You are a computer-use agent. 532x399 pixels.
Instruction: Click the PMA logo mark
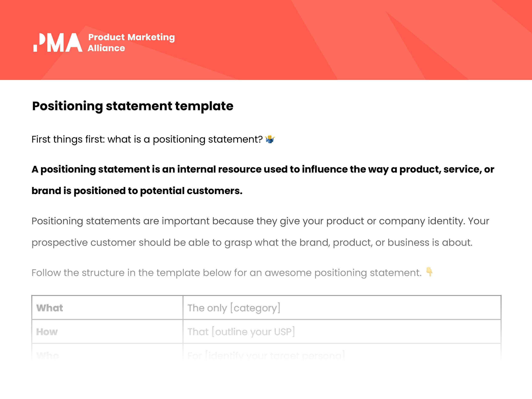coord(58,42)
